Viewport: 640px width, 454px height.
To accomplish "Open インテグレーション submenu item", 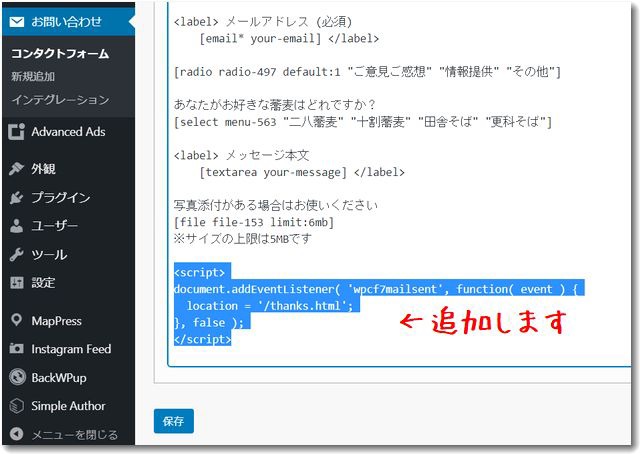I will point(60,100).
